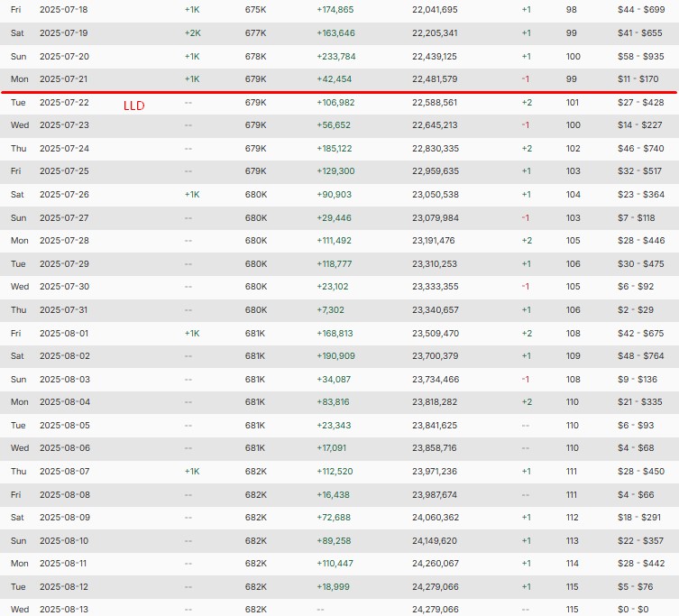679x616 pixels.
Task: Click the +163,646 views value
Action: point(335,33)
